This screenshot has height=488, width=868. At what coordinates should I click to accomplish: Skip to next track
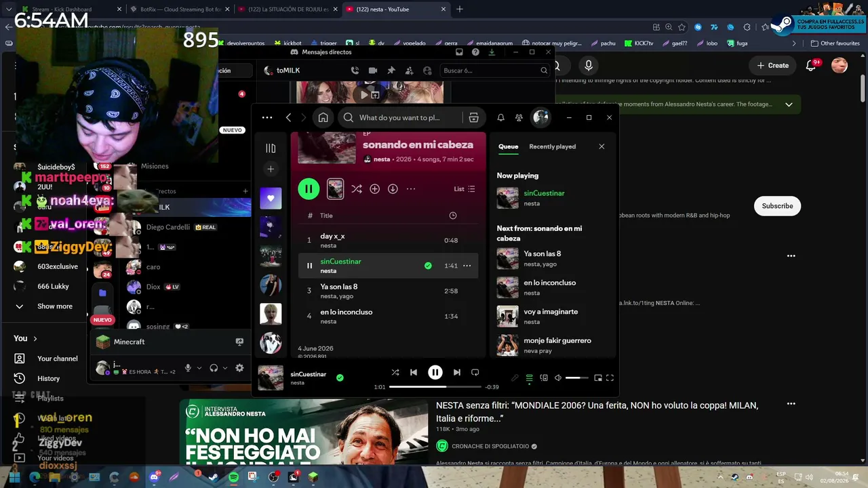click(457, 372)
